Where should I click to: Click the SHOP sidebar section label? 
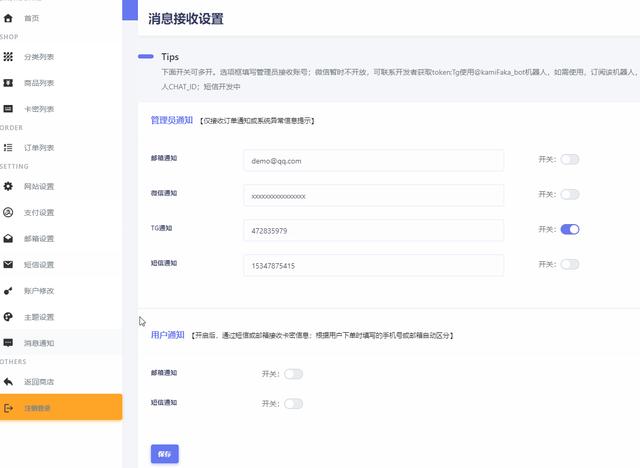[9, 37]
